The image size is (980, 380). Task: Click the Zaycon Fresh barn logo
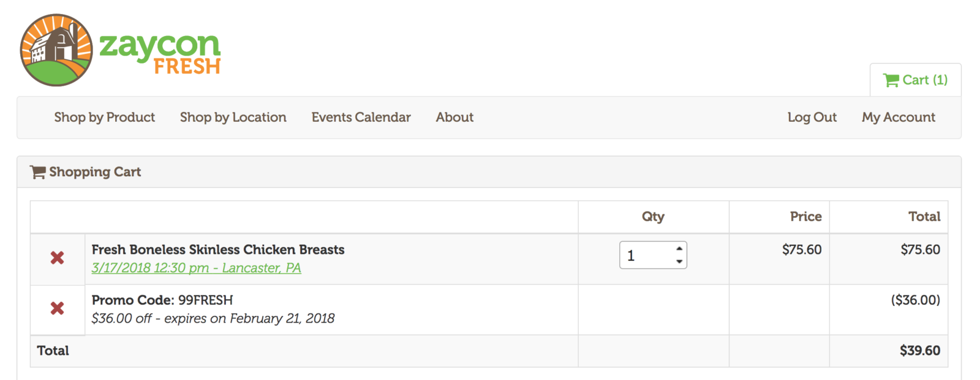click(x=56, y=50)
